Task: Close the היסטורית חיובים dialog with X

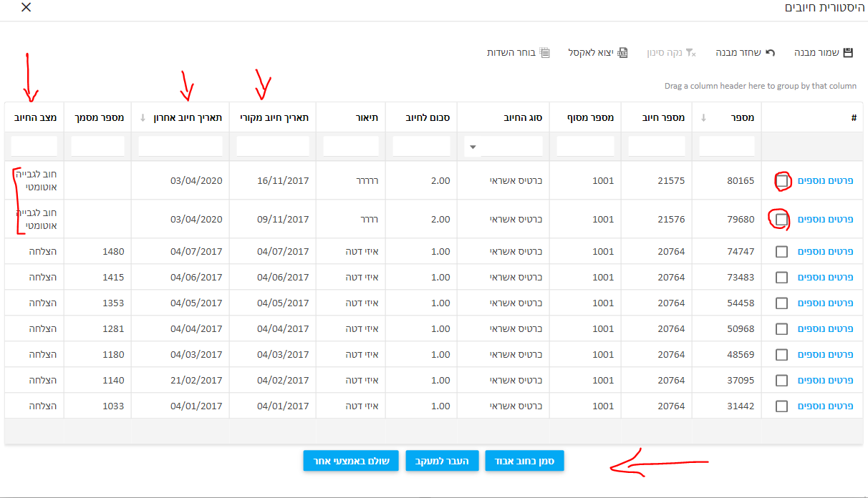Action: (26, 8)
